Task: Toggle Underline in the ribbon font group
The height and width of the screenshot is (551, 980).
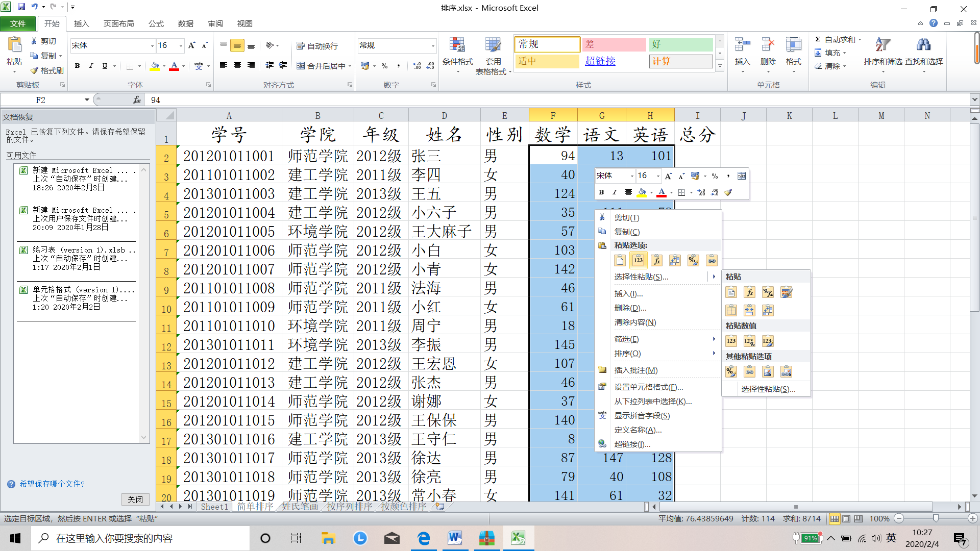Action: tap(105, 66)
